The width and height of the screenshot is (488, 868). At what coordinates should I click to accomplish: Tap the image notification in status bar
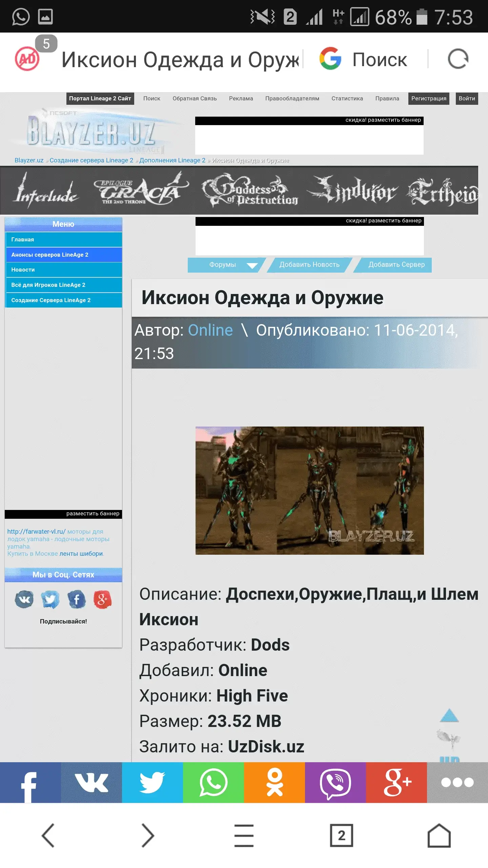coord(45,16)
